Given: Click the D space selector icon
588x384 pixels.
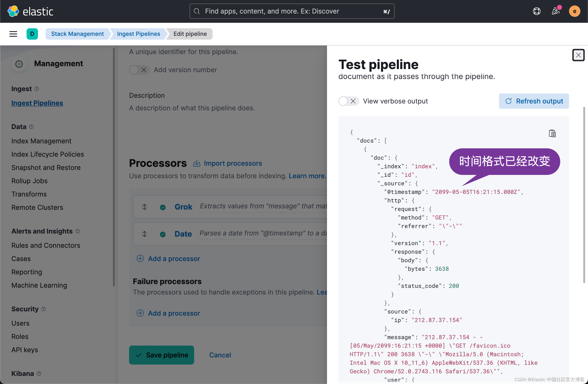Looking at the screenshot, I should tap(32, 34).
